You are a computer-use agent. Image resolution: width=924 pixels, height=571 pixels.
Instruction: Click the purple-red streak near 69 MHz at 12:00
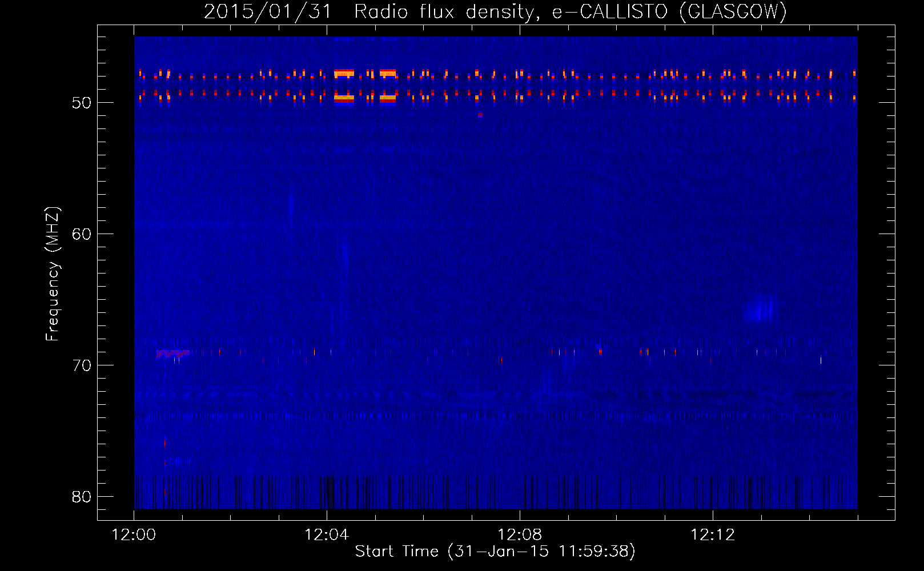pos(172,354)
